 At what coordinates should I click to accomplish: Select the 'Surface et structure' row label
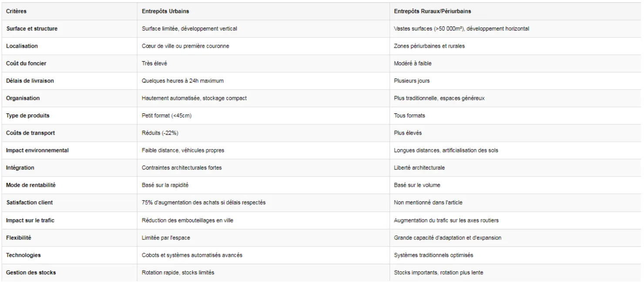point(32,29)
